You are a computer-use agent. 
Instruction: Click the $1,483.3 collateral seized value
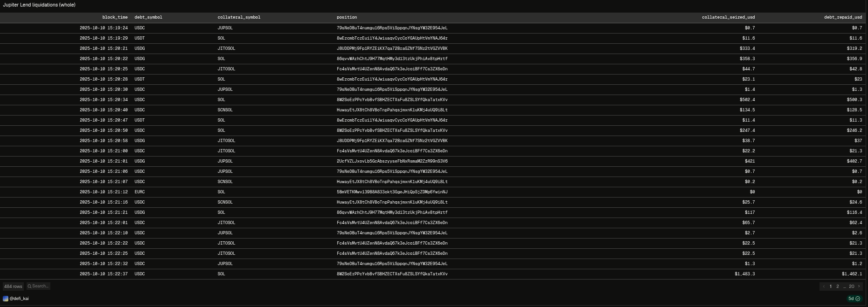point(745,274)
